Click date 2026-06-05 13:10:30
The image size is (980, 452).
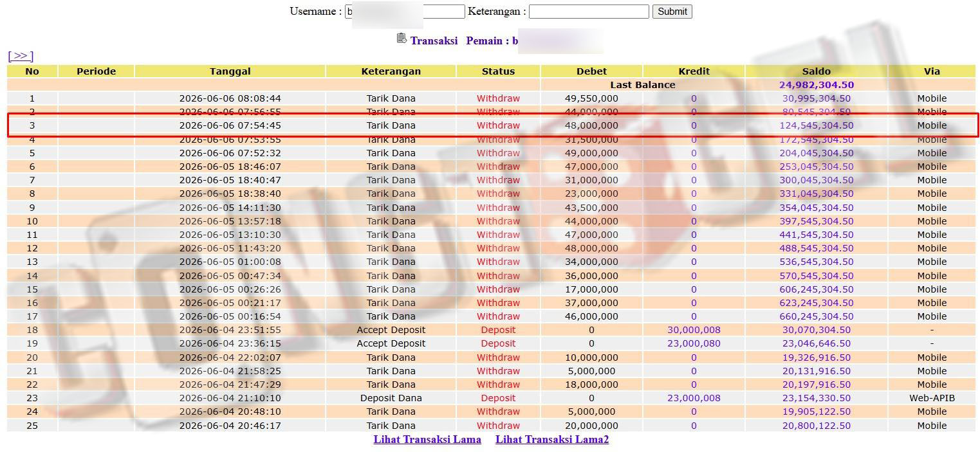tap(230, 235)
